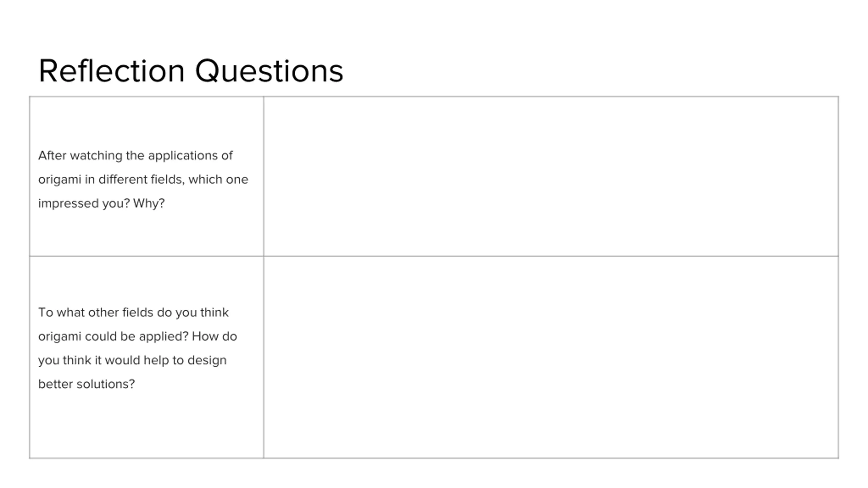Click the word "Questions" in the title
The image size is (868, 488).
[x=269, y=71]
